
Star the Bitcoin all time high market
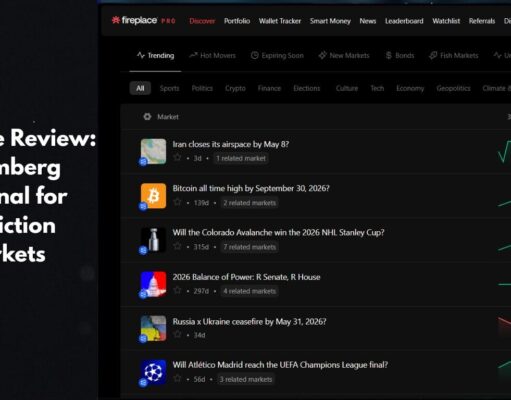click(x=177, y=202)
